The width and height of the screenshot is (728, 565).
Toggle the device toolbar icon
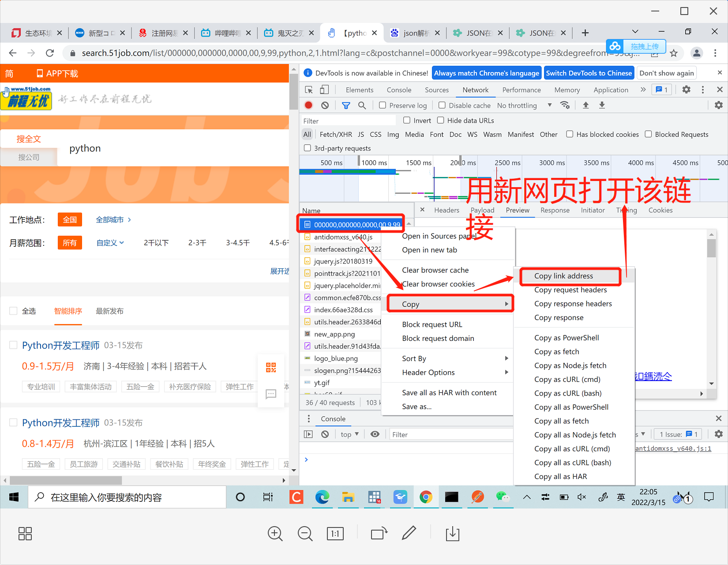click(324, 90)
